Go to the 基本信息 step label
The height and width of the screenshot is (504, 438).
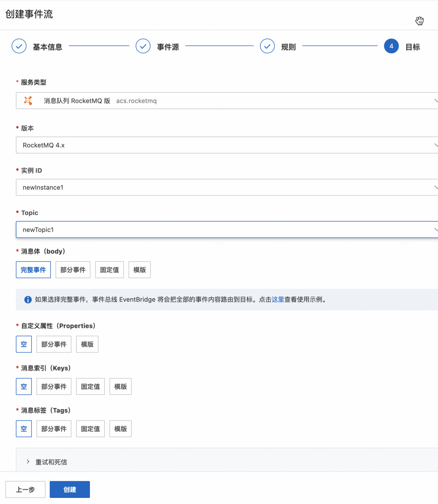47,47
